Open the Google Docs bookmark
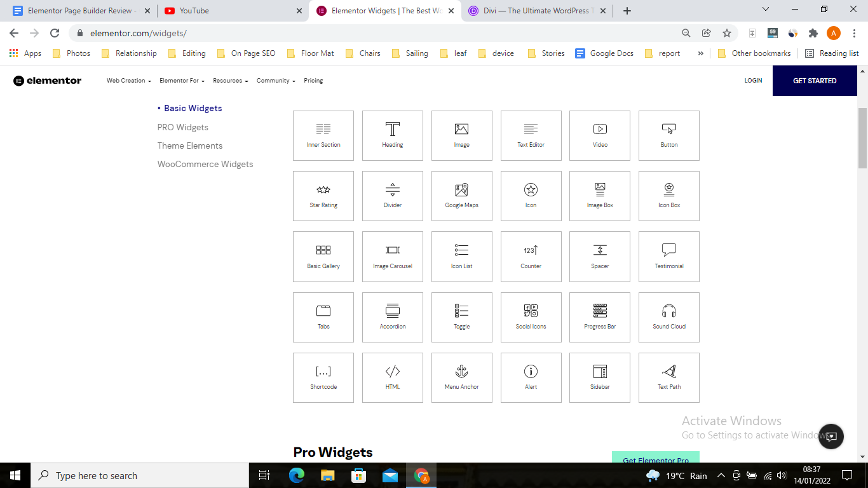This screenshot has height=488, width=868. 604,53
